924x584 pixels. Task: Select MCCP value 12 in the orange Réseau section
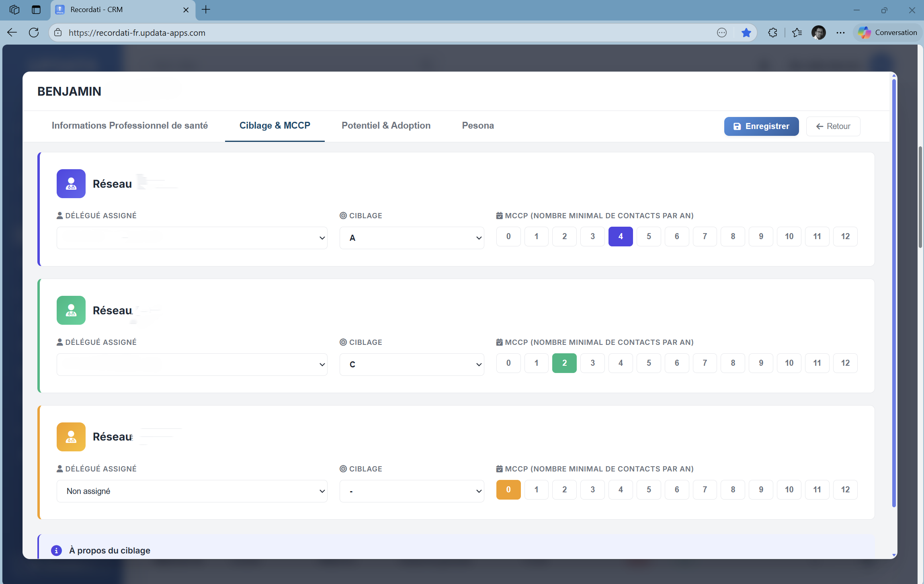coord(846,490)
